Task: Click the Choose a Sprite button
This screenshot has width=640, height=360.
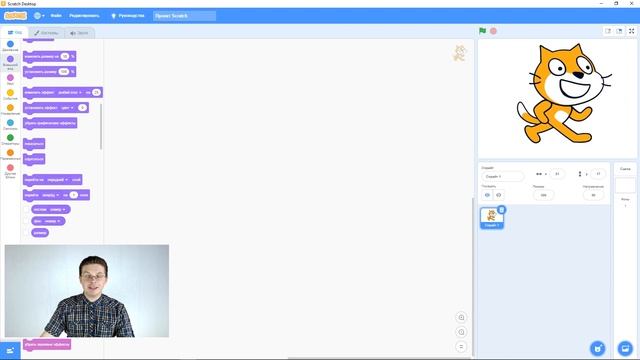Action: coord(598,349)
